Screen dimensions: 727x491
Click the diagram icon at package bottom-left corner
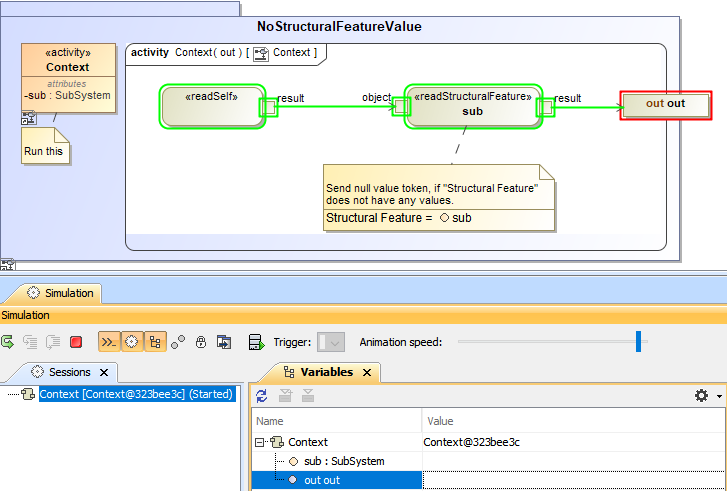(x=7, y=265)
